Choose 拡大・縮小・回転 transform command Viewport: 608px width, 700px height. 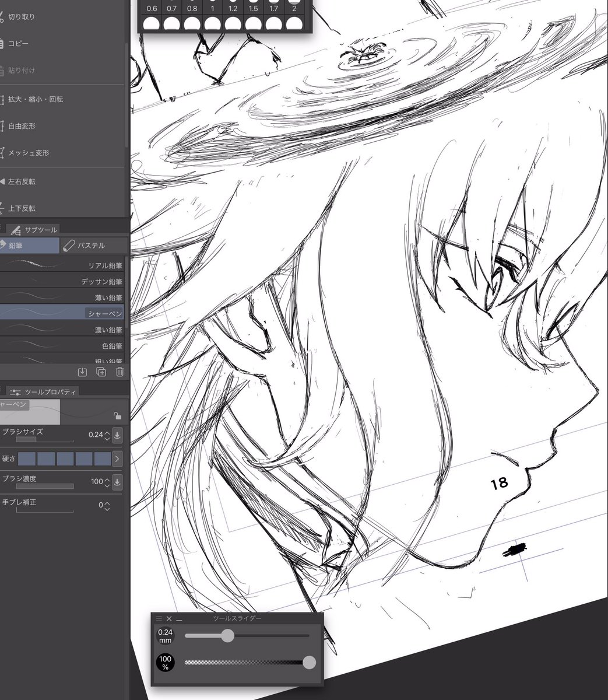pyautogui.click(x=62, y=99)
